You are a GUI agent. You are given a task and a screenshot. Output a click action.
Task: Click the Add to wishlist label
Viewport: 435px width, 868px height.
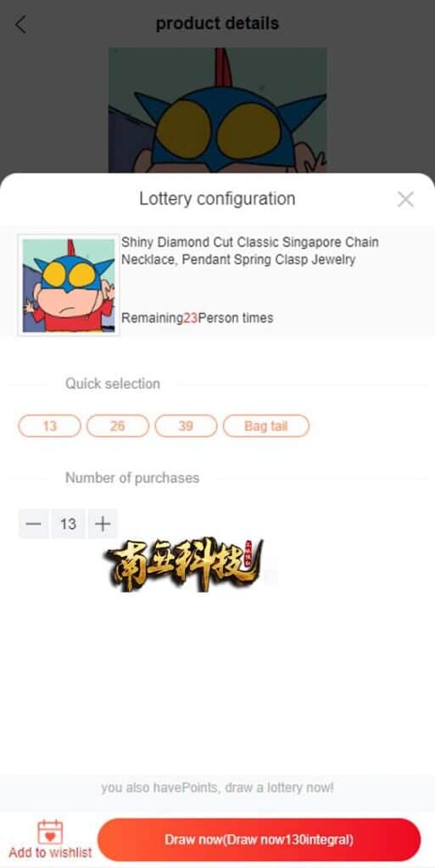coord(50,853)
